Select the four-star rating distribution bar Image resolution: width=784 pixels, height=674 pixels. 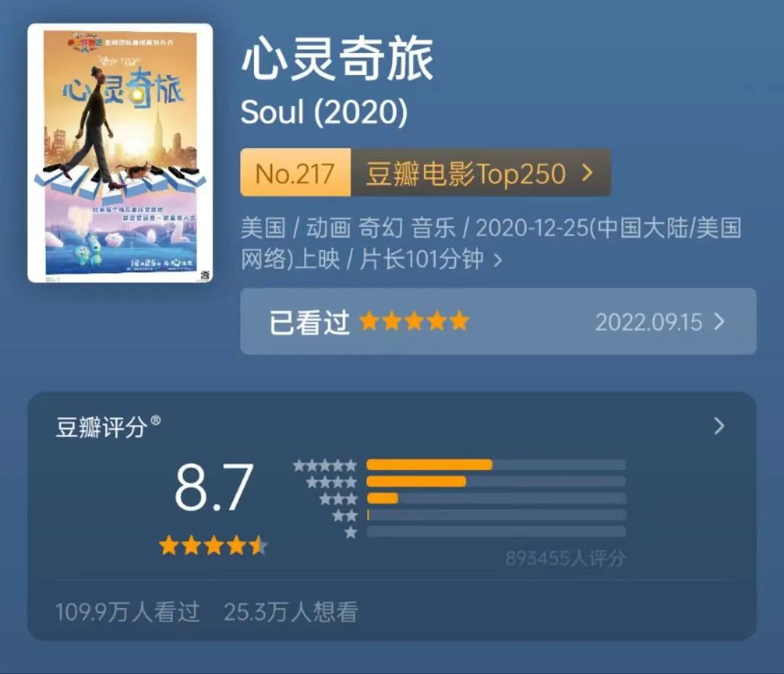click(x=496, y=482)
